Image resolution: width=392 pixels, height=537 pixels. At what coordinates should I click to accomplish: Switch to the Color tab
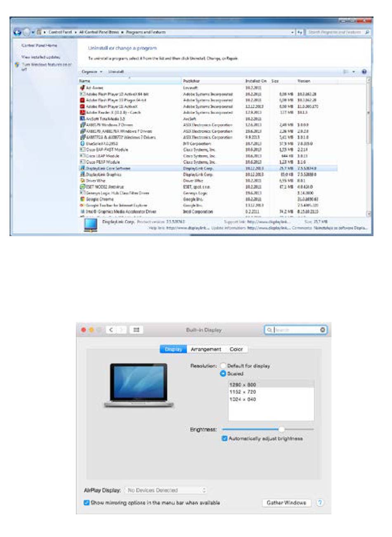point(236,349)
